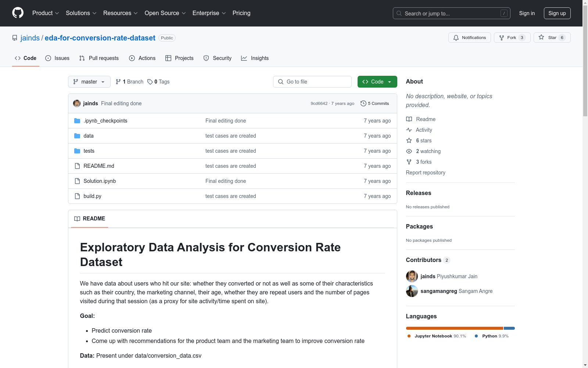588x368 pixels.
Task: Click jainds avatar in the commit header
Action: click(x=77, y=103)
